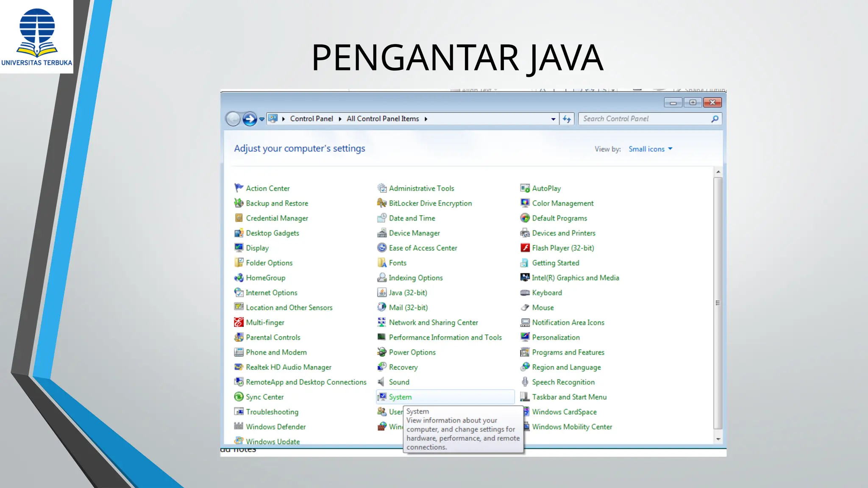Open the AutoPlay icon
The height and width of the screenshot is (488, 868).
click(x=525, y=188)
